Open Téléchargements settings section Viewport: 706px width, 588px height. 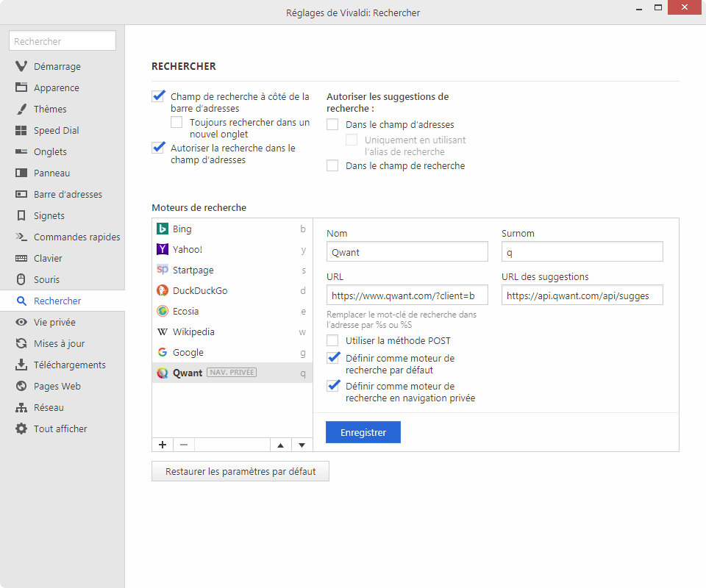pyautogui.click(x=63, y=365)
